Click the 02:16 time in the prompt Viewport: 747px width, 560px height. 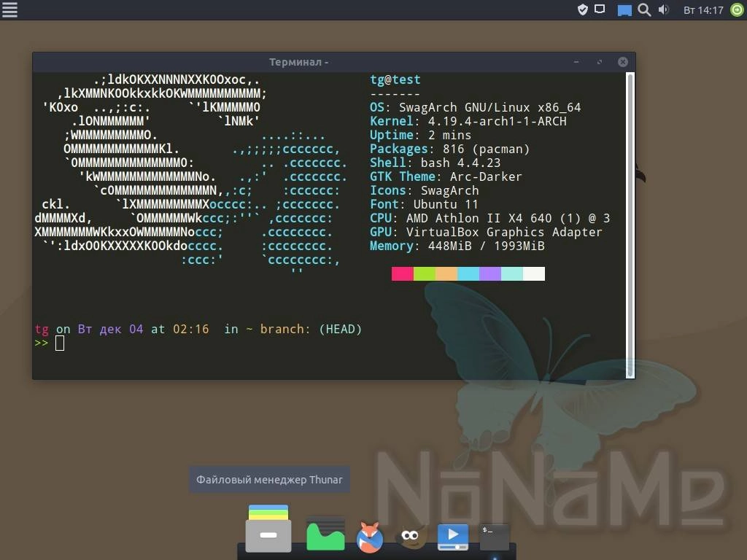[x=190, y=329]
